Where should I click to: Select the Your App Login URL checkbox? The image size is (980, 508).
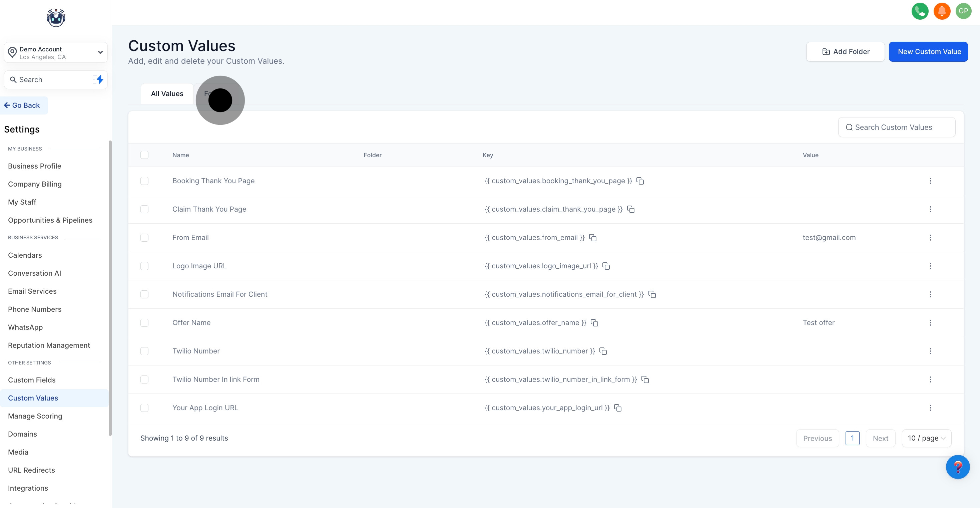144,408
